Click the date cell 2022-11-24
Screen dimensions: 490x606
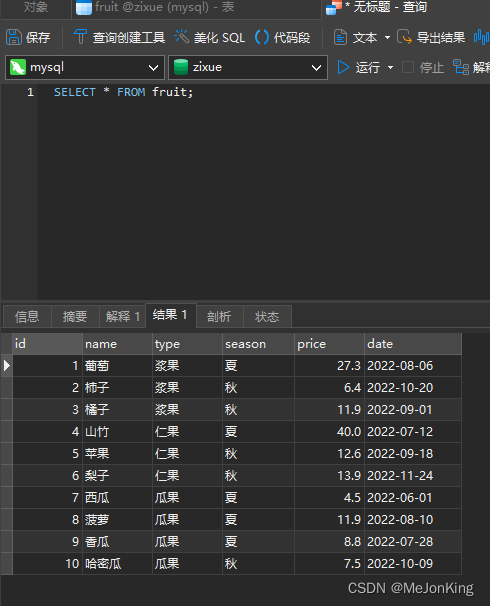point(413,476)
